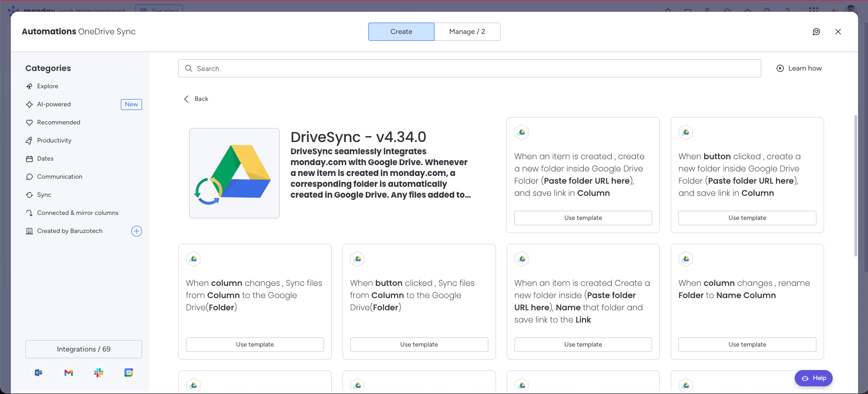868x394 pixels.
Task: Click the vertical scrollbar of the template list
Action: (855, 185)
